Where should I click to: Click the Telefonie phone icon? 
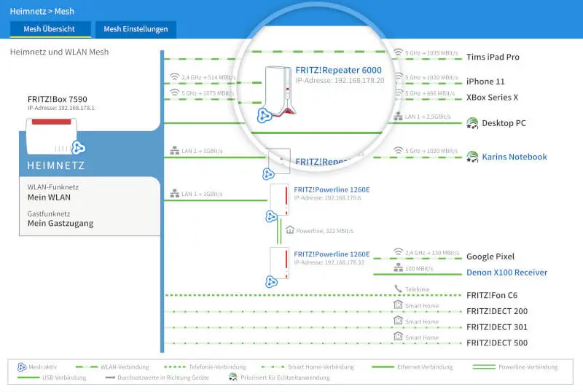pos(398,289)
